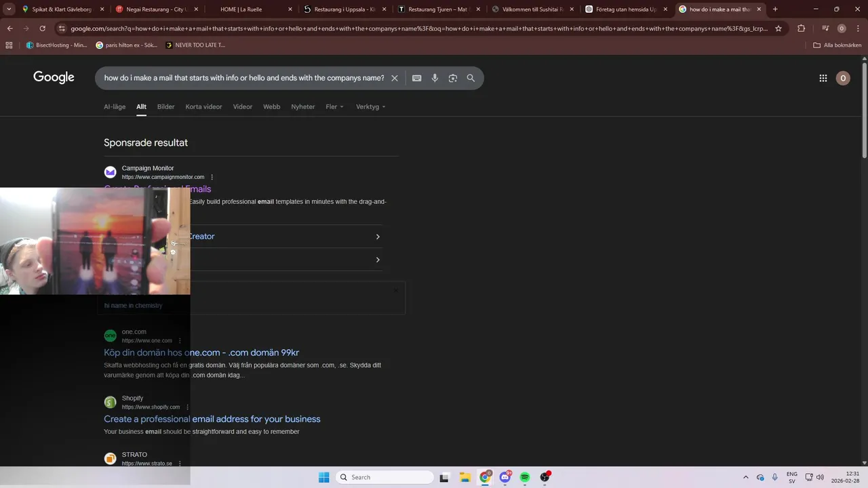Select the Bilder results tab
Screen dimensions: 868x488
(165, 106)
